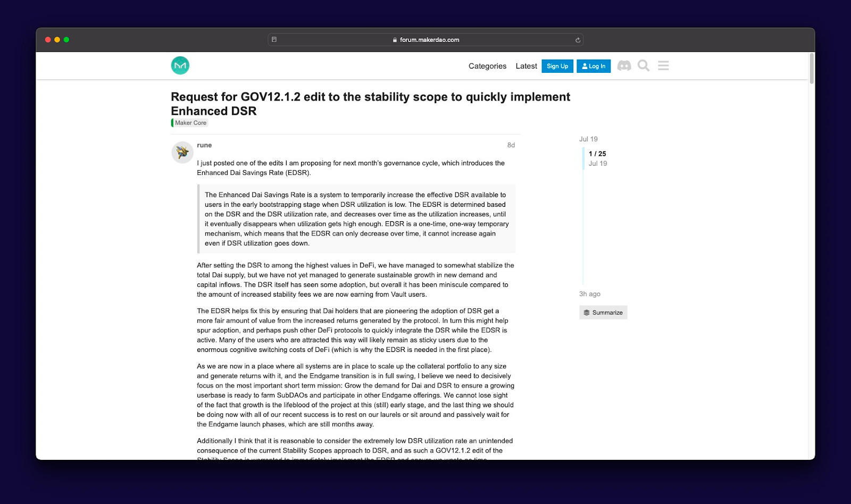Open the hamburger menu icon

point(663,65)
